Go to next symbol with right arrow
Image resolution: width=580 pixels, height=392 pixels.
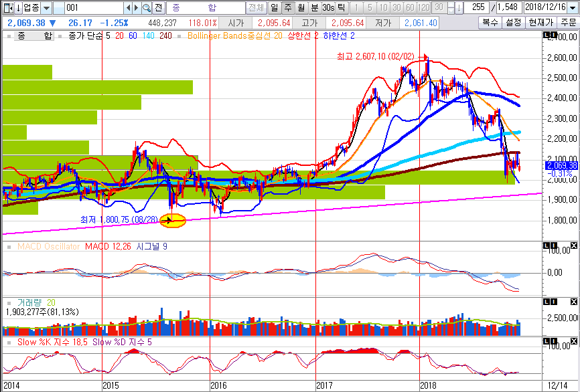click(137, 8)
